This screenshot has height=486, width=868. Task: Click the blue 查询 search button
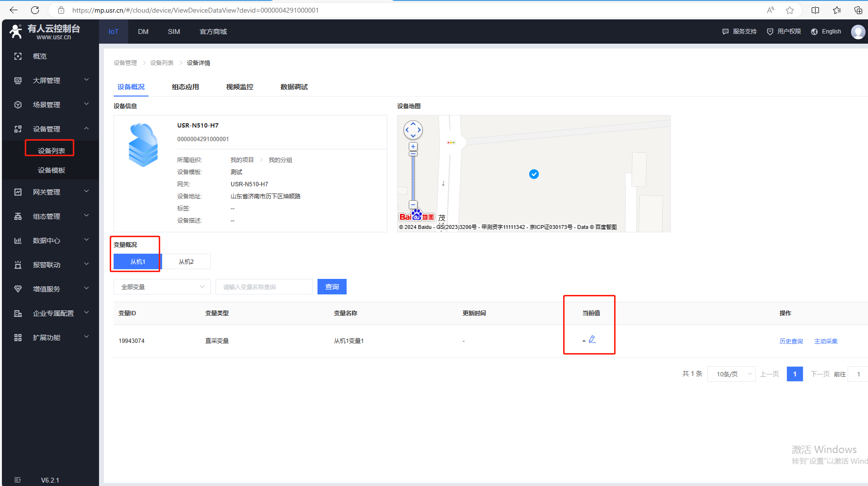point(332,287)
